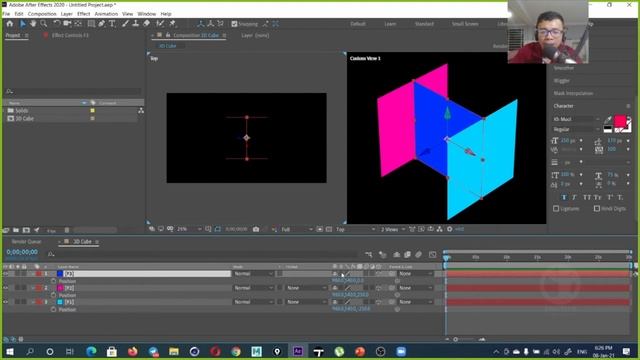Image resolution: width=640 pixels, height=360 pixels.
Task: Select the Pen tool
Action: [x=102, y=24]
